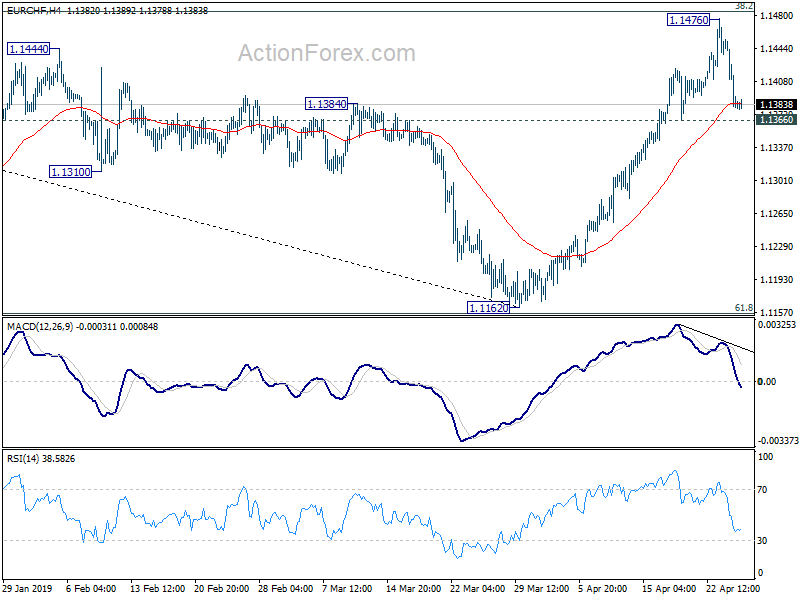Click the 61.8 Fibonacci level label
The height and width of the screenshot is (600, 800).
tap(744, 308)
